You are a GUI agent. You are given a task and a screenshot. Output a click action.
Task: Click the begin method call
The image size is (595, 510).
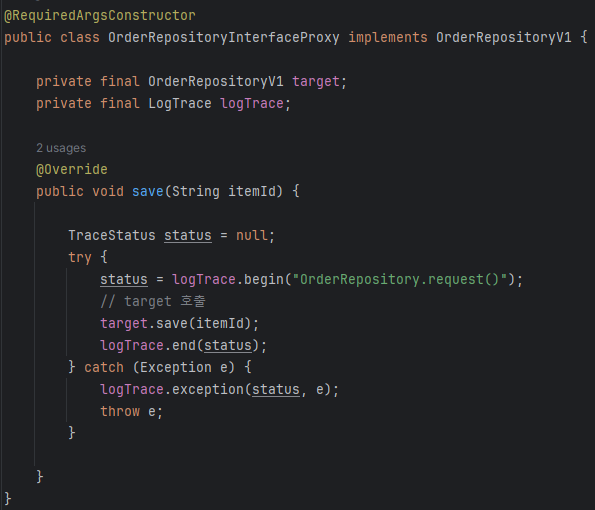pos(263,279)
